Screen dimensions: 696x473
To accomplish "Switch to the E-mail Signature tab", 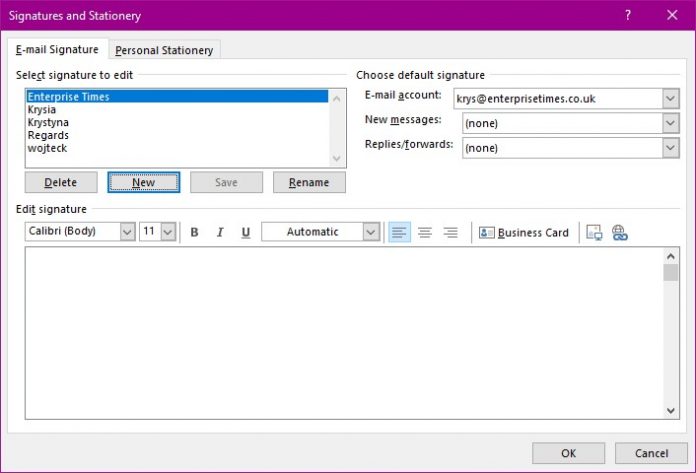I will [57, 49].
